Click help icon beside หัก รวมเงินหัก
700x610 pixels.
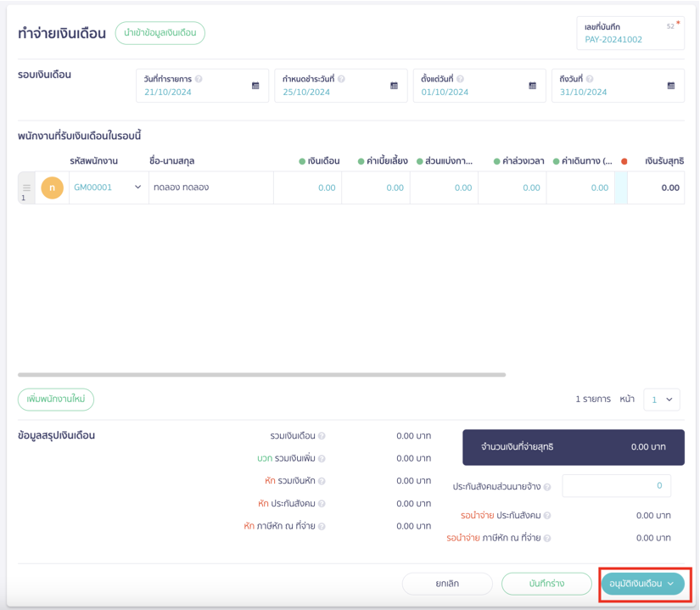(x=322, y=481)
